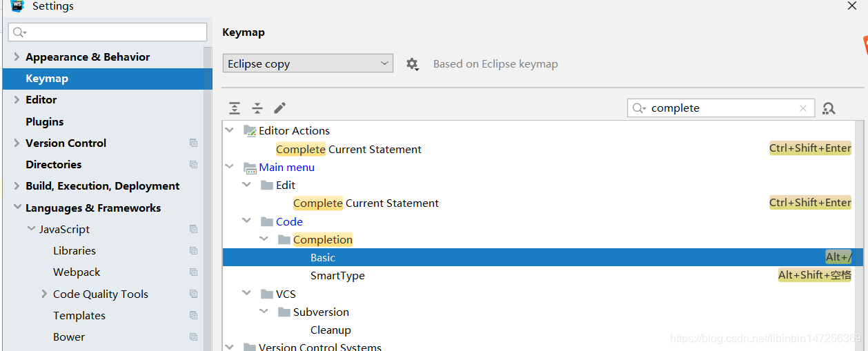Click the project-level icon beside Libraries

193,250
